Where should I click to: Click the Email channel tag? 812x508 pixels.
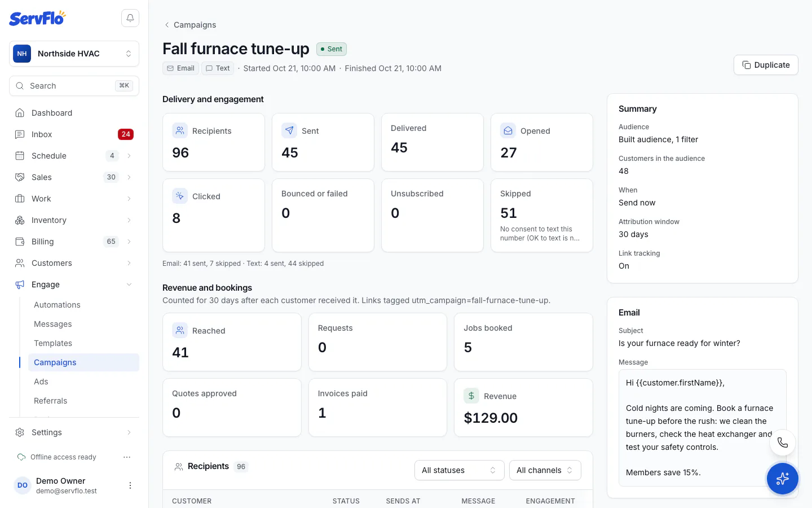tap(180, 68)
